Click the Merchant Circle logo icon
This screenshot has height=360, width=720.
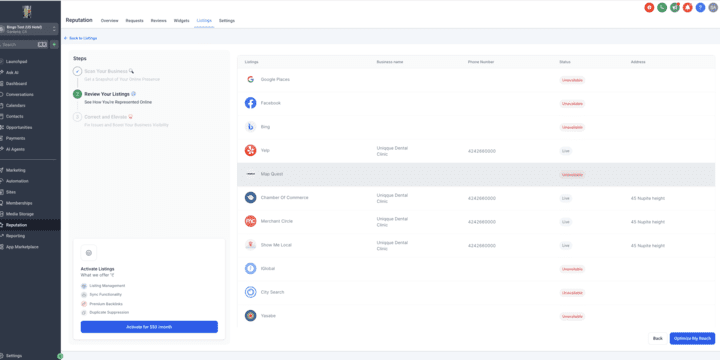point(250,221)
